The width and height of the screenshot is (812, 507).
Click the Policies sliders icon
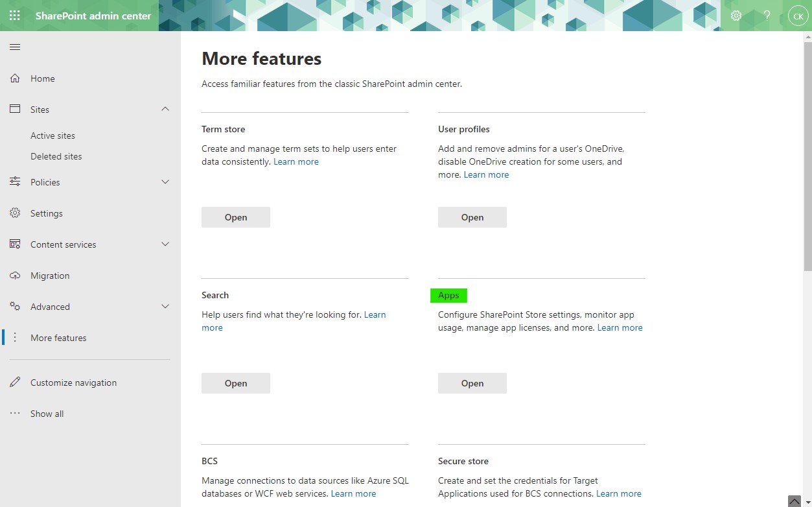(15, 182)
